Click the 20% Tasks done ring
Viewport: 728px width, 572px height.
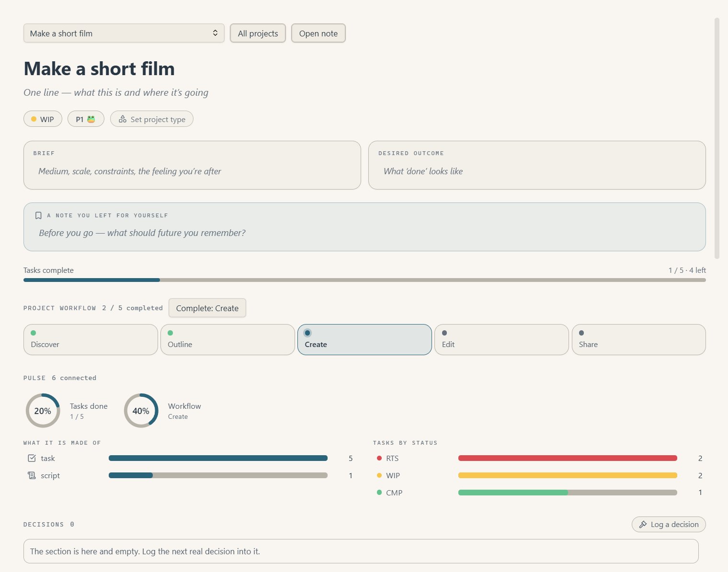coord(43,411)
